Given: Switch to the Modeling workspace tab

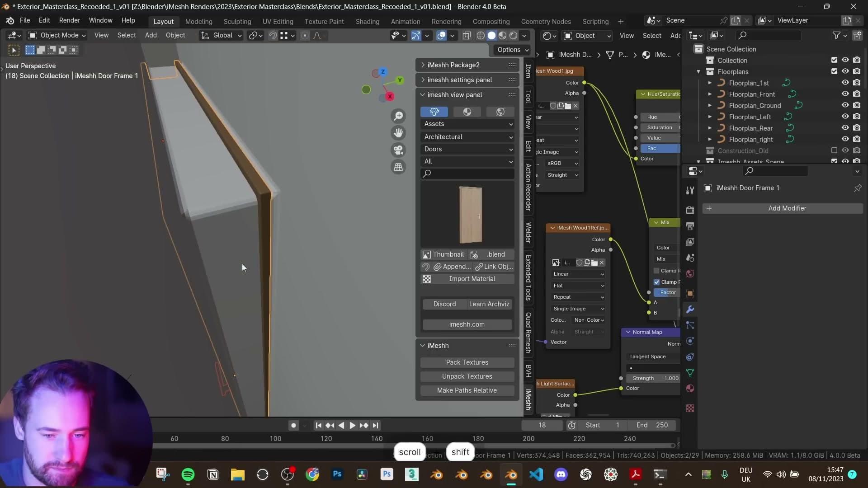Looking at the screenshot, I should pyautogui.click(x=198, y=21).
